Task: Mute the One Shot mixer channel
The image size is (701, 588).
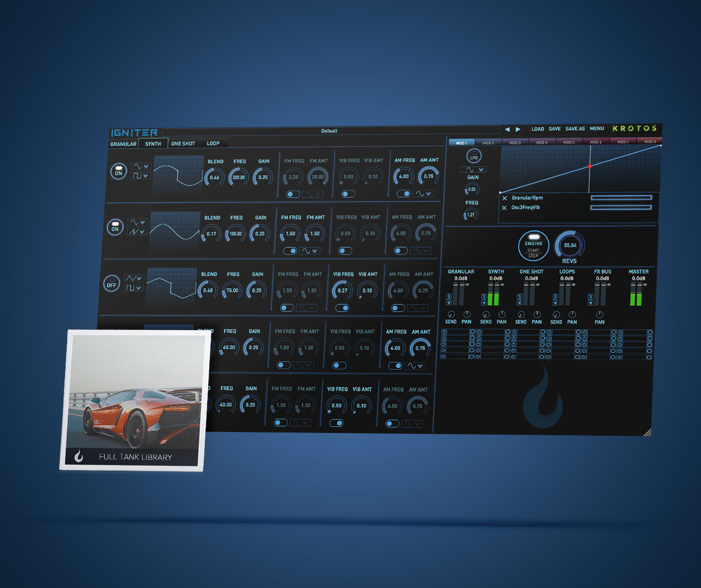Action: click(x=520, y=302)
